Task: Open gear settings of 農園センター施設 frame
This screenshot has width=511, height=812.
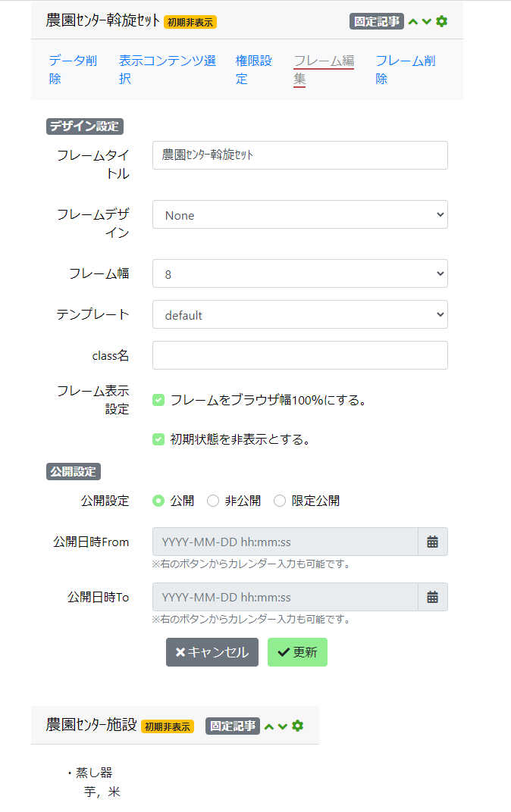Action: click(297, 726)
